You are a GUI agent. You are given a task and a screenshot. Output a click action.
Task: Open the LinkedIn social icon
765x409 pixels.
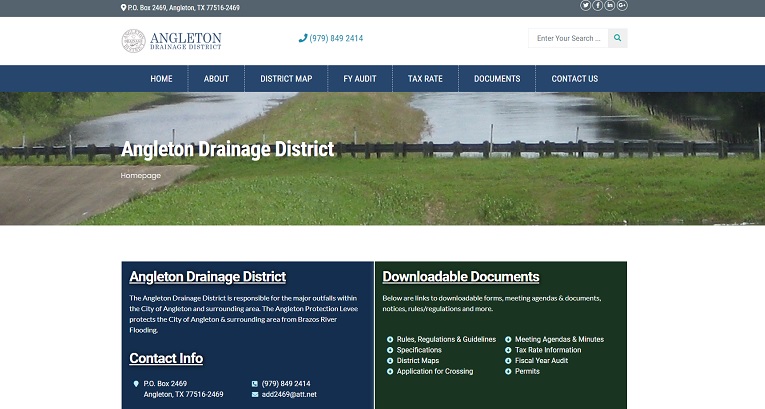pyautogui.click(x=610, y=6)
